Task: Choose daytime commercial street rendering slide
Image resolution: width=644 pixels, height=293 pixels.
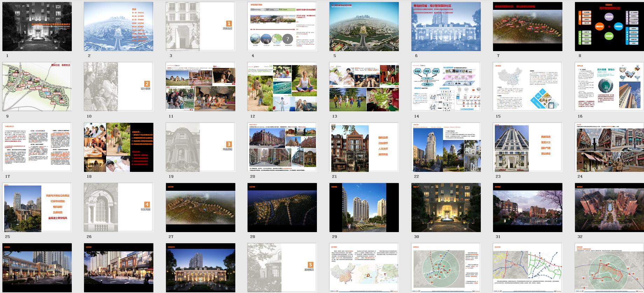Action: tap(37, 268)
